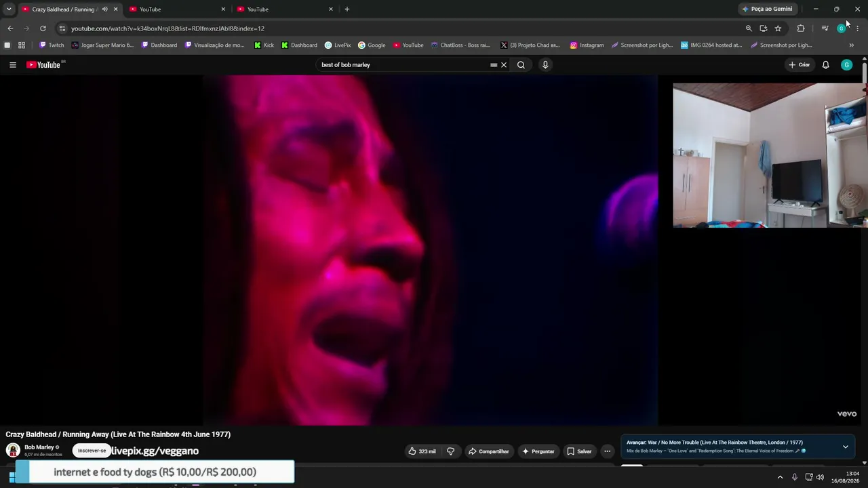Open ChatBoss bookmark
868x488 pixels.
(x=460, y=45)
